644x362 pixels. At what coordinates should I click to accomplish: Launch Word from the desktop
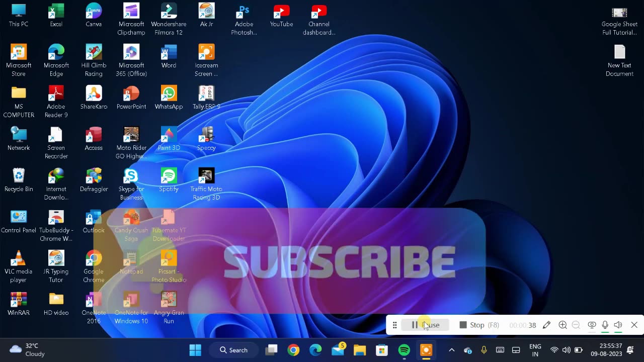pos(169,56)
